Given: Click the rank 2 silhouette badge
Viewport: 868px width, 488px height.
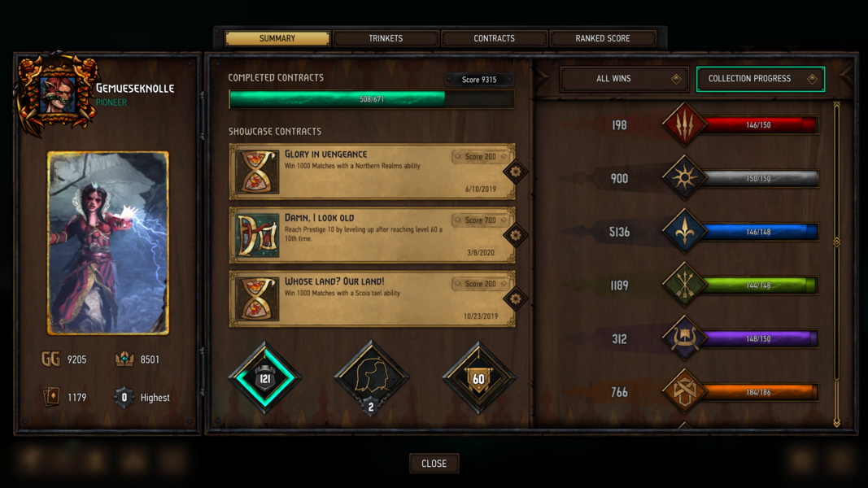Looking at the screenshot, I should (372, 378).
